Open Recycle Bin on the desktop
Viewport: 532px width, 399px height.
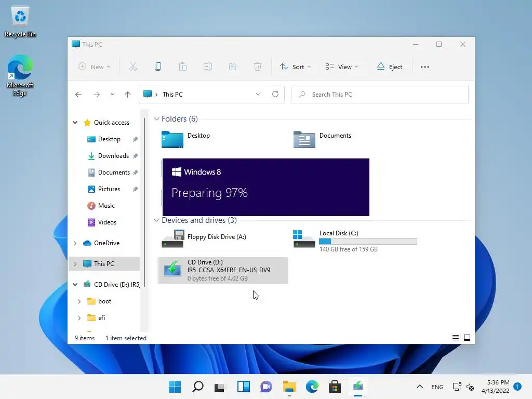click(20, 21)
